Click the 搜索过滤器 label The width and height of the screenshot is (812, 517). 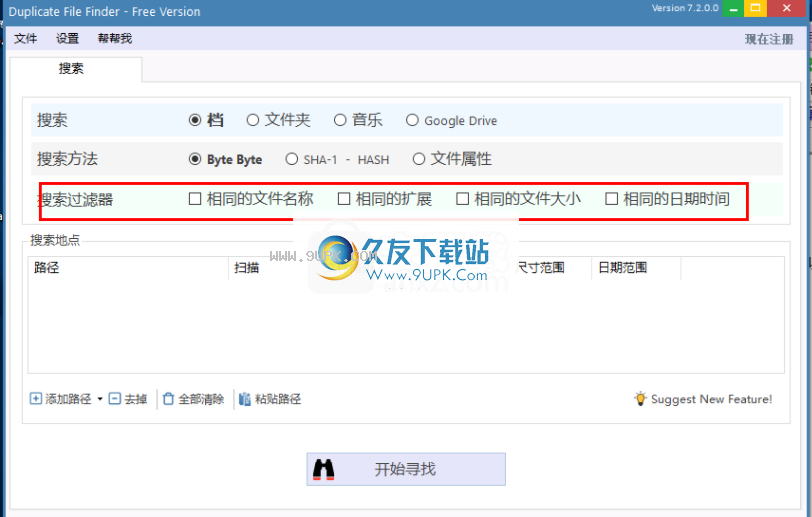pyautogui.click(x=76, y=200)
